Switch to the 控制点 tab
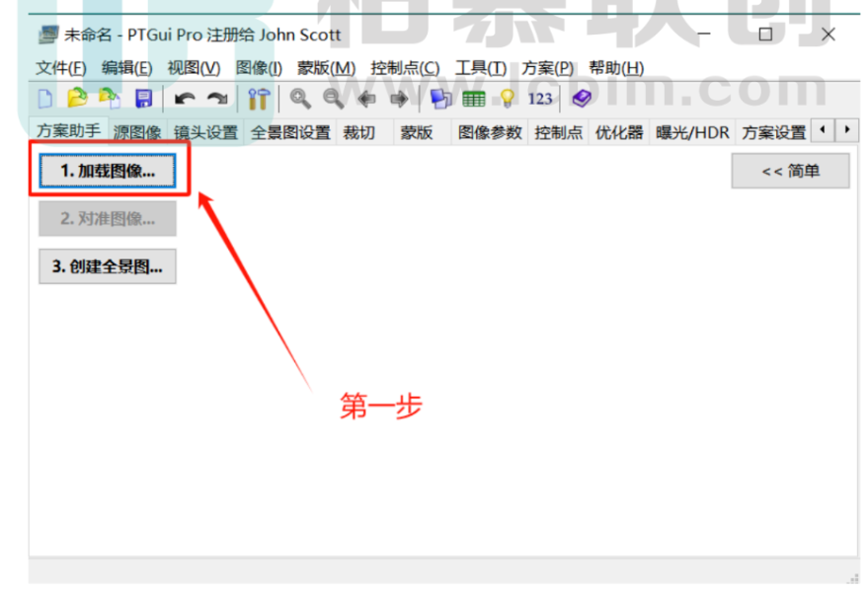The image size is (868, 592). pyautogui.click(x=558, y=133)
